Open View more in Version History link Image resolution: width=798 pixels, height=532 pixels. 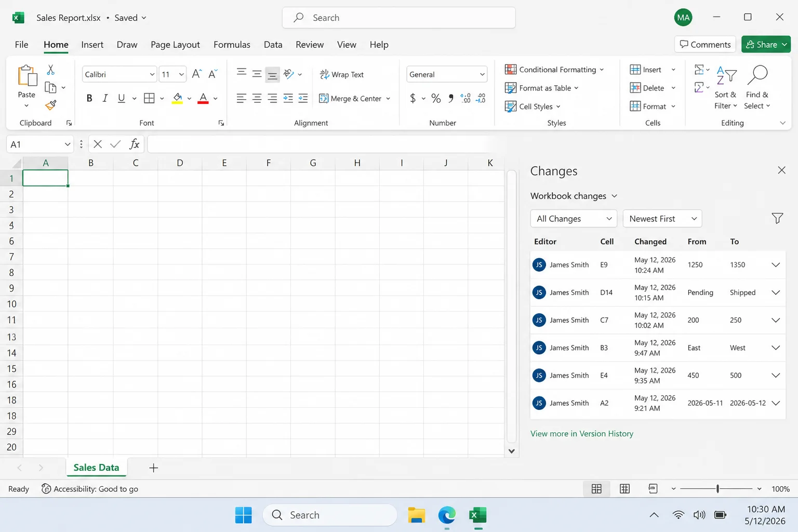pyautogui.click(x=581, y=433)
